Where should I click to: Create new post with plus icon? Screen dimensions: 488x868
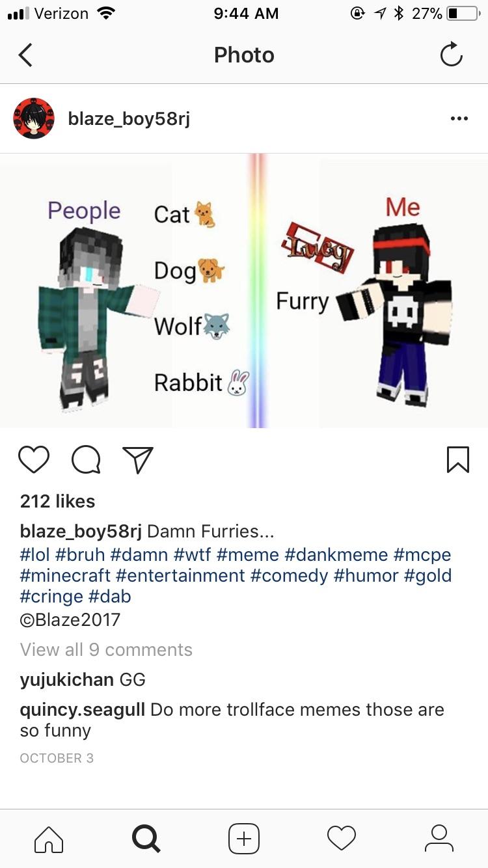[244, 839]
